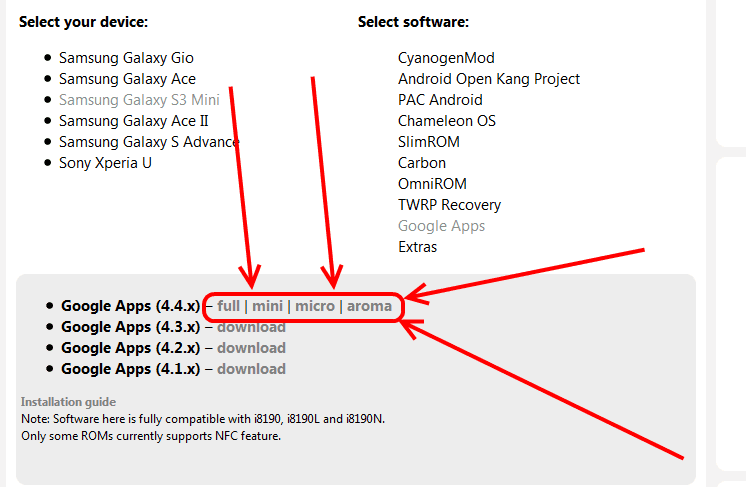Download full Google Apps 4.4.x package
The width and height of the screenshot is (746, 487).
tap(228, 306)
